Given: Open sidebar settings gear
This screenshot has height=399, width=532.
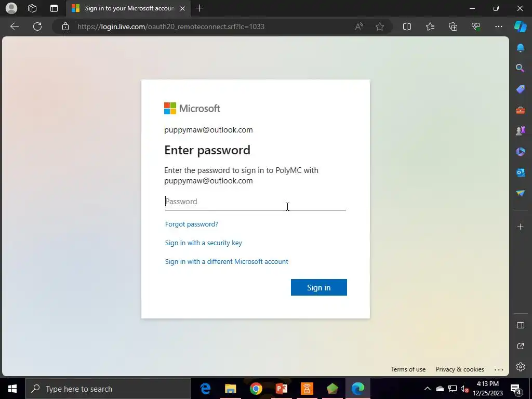Looking at the screenshot, I should pyautogui.click(x=520, y=367).
